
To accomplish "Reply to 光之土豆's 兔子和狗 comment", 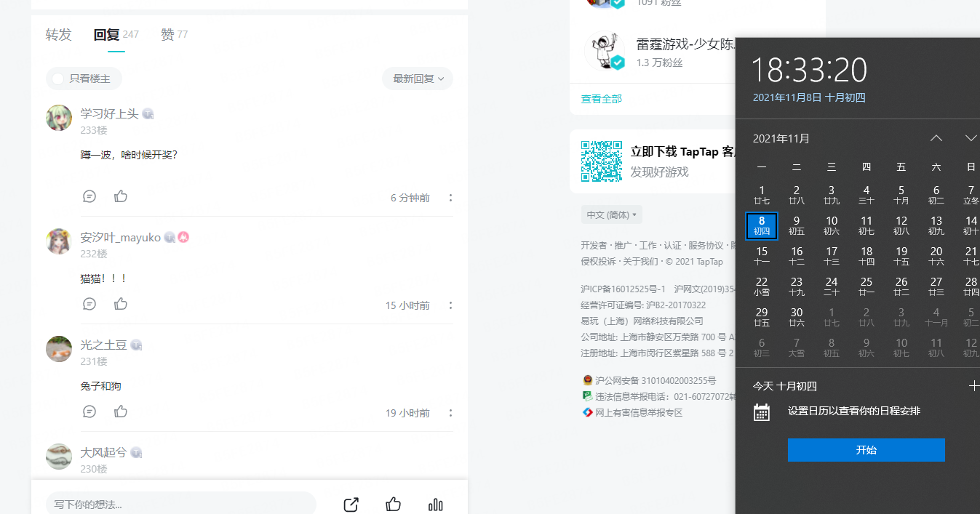I will [x=89, y=411].
